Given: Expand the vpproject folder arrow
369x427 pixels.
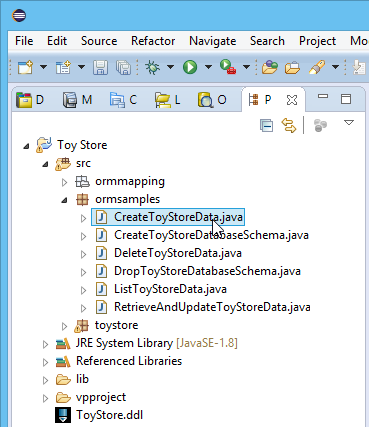Looking at the screenshot, I should [45, 398].
